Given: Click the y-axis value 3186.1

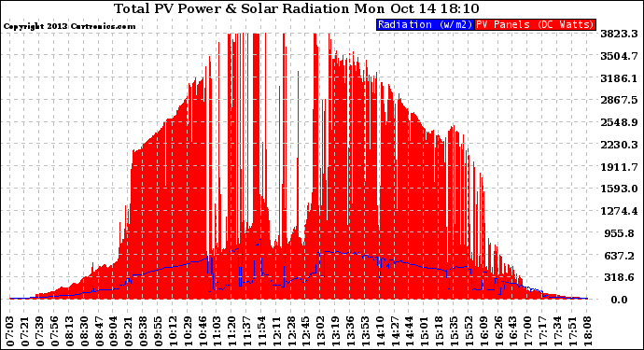Looking at the screenshot, I should 619,78.
